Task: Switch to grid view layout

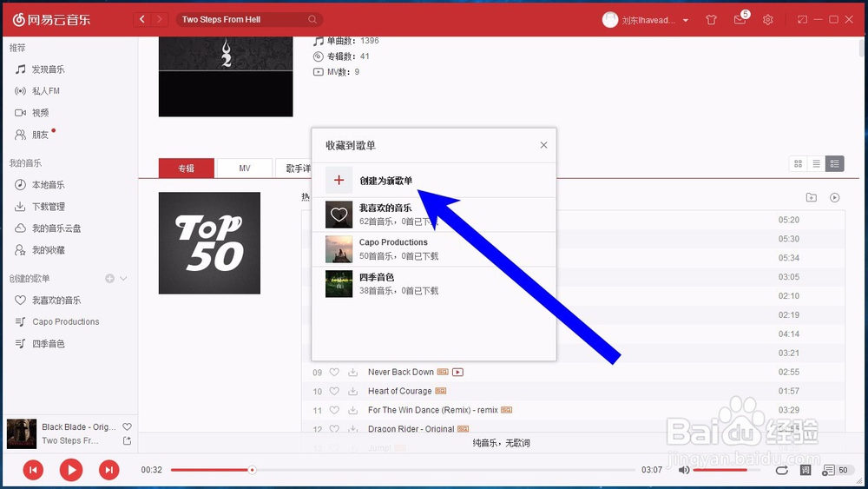Action: 799,163
